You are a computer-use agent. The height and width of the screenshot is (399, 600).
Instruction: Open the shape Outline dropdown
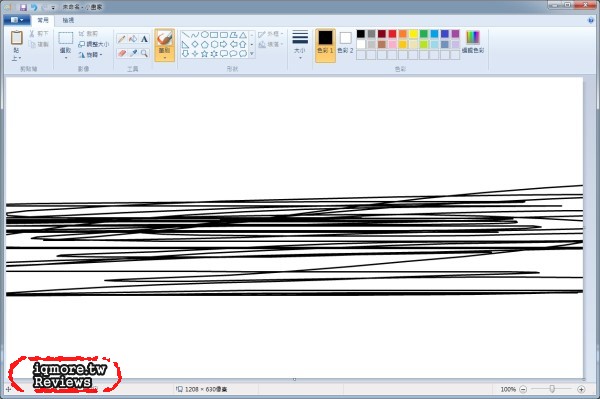point(271,34)
